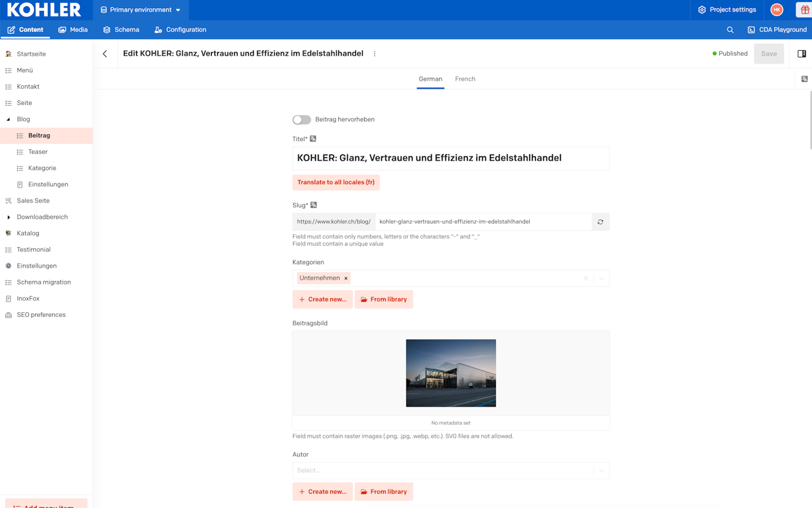Image resolution: width=812 pixels, height=508 pixels.
Task: Click the HK user avatar
Action: 777,9
